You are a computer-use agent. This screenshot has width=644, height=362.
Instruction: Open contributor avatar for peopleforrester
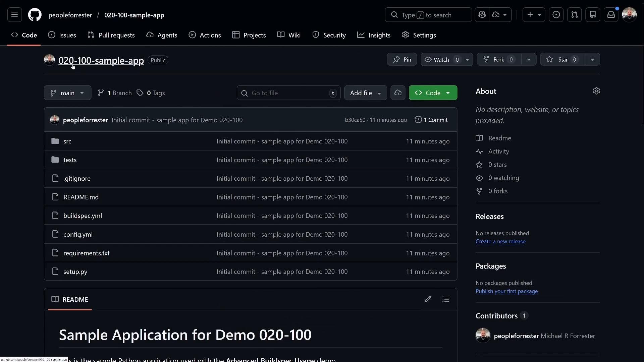[x=483, y=336]
